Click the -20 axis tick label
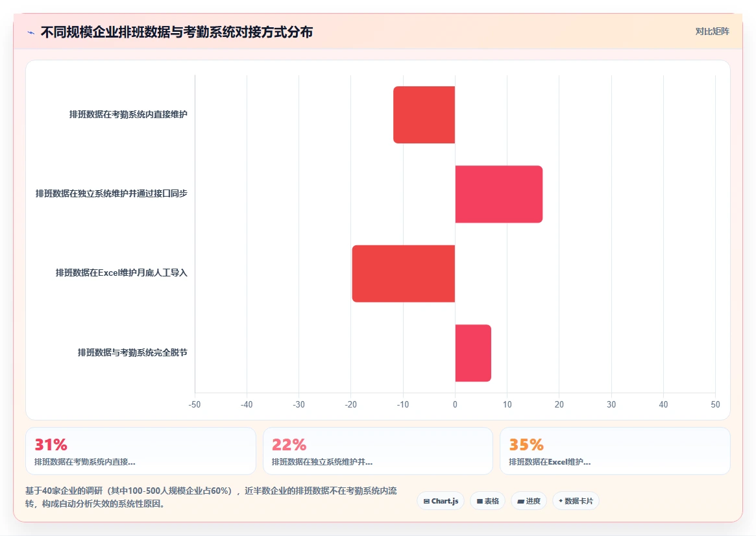The height and width of the screenshot is (536, 756). click(350, 404)
